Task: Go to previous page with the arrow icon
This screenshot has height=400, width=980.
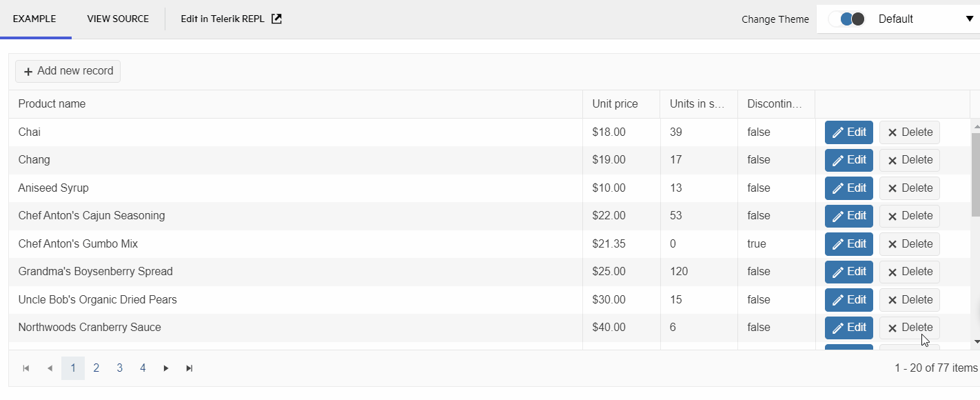Action: [x=50, y=368]
